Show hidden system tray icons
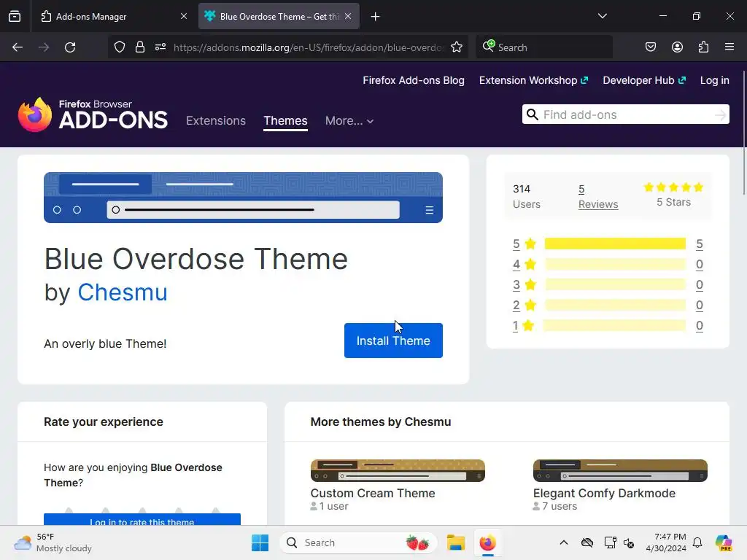 pos(564,542)
